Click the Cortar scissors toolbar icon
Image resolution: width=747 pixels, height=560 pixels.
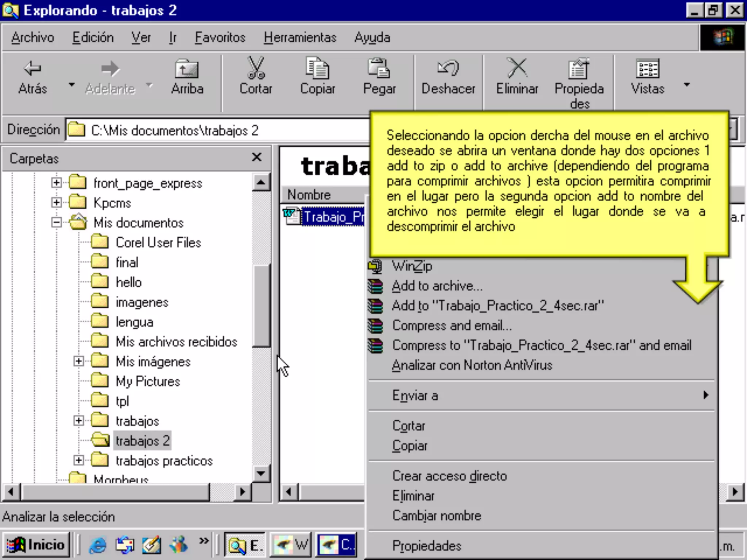[x=256, y=69]
